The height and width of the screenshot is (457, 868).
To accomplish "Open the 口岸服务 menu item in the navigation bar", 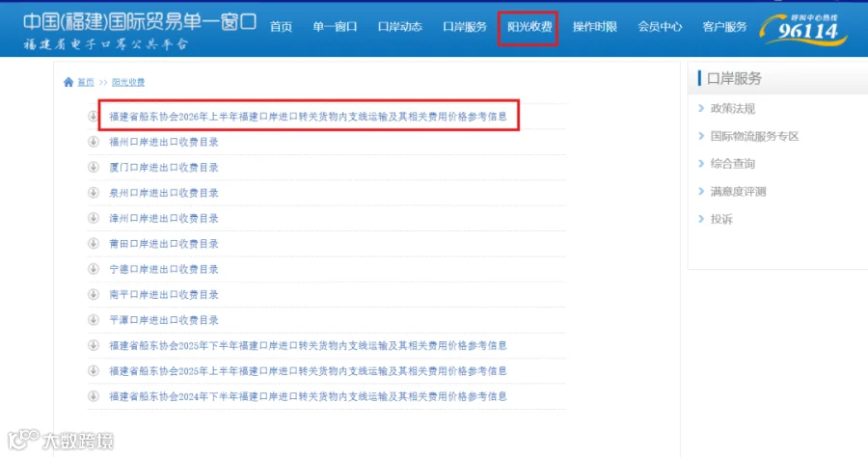I will point(465,27).
